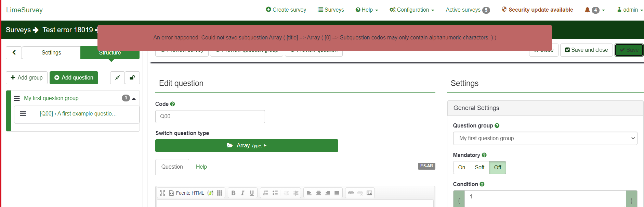Switch to the Structure sidebar tab
Screen dimensions: 644x207
tap(110, 53)
